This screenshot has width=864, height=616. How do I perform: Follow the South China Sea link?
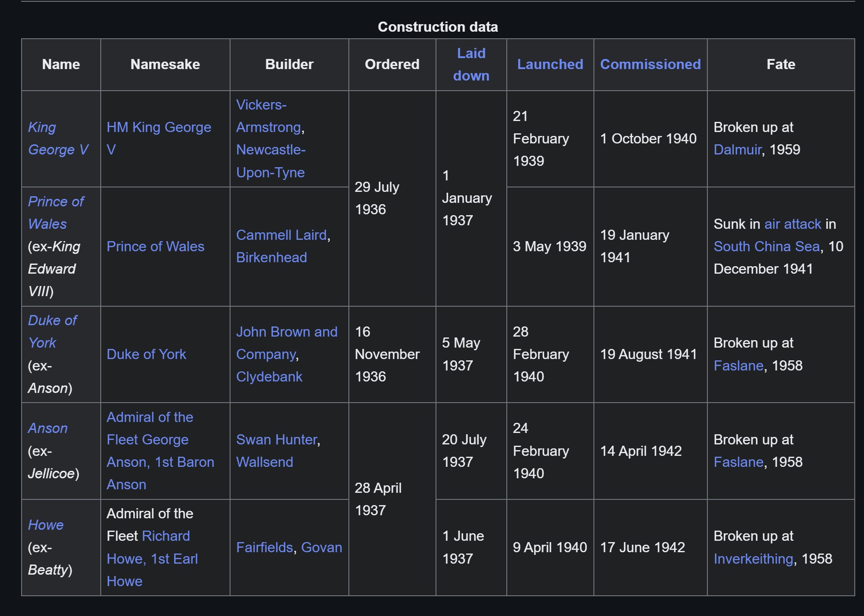[x=767, y=247]
